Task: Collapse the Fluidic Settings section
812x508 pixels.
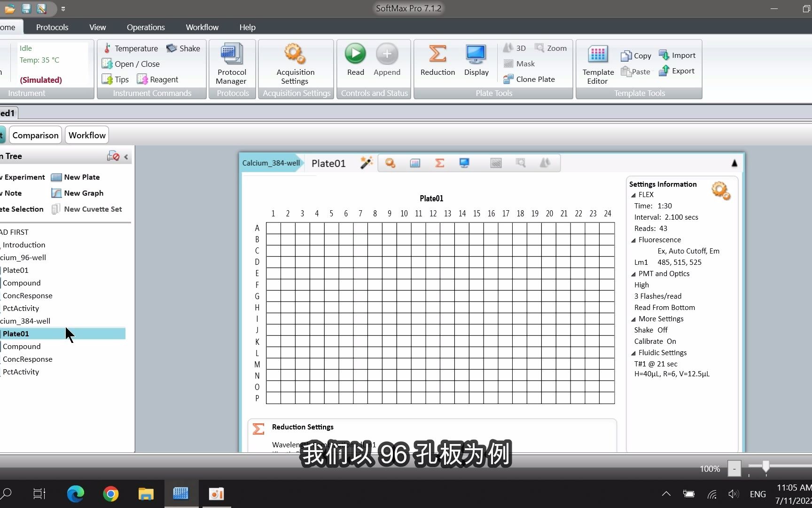Action: (633, 352)
